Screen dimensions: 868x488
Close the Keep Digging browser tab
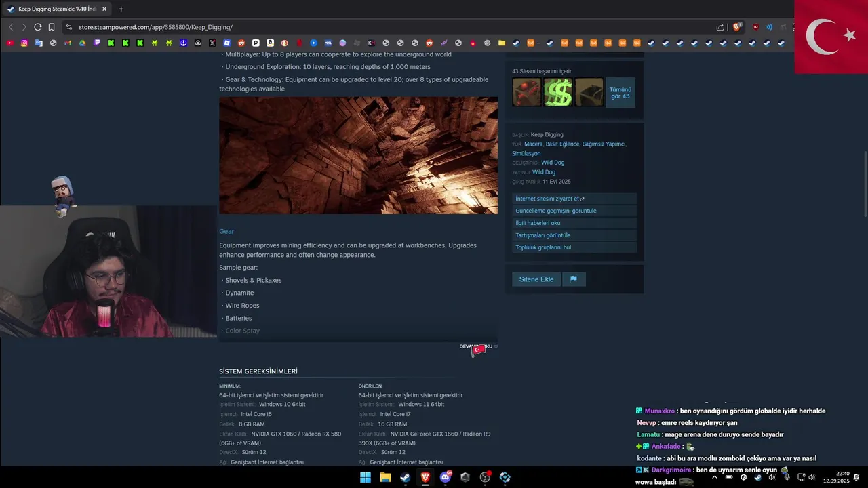point(104,9)
